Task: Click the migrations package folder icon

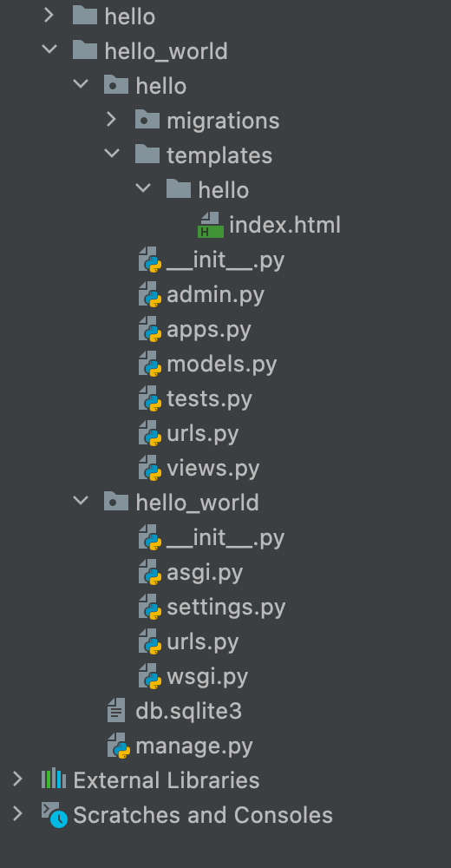Action: (x=147, y=120)
